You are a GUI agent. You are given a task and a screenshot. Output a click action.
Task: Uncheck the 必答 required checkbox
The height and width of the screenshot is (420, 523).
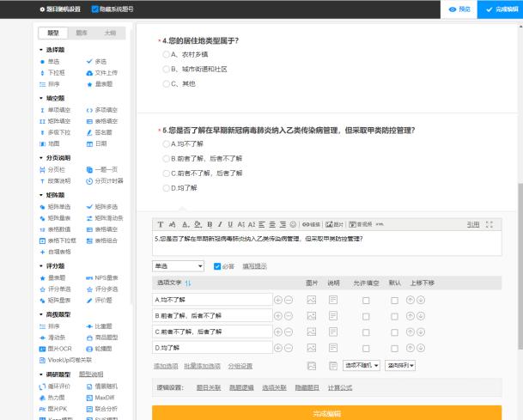(217, 266)
